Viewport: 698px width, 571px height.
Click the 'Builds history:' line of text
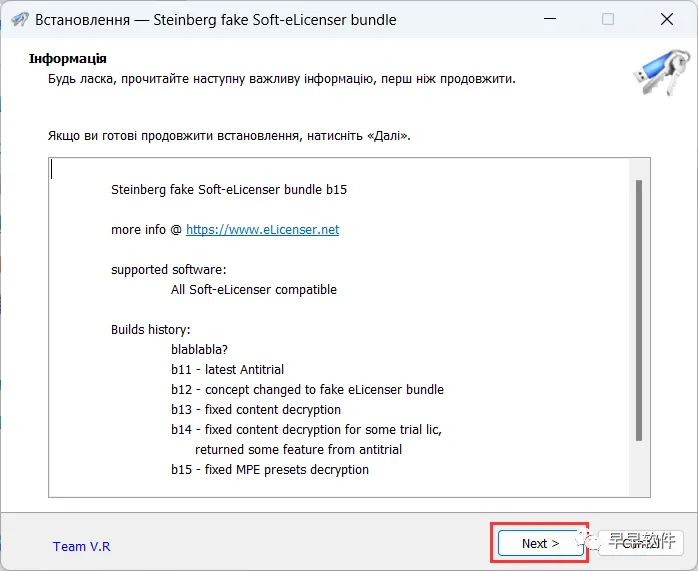(150, 330)
